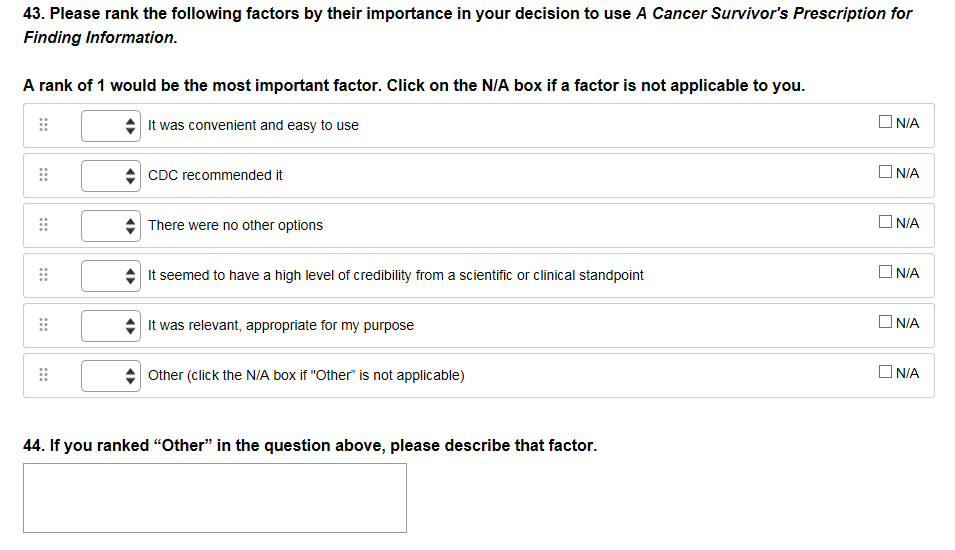Open rank selector for 'CDC recommended it'
The height and width of the screenshot is (550, 955).
click(x=110, y=175)
